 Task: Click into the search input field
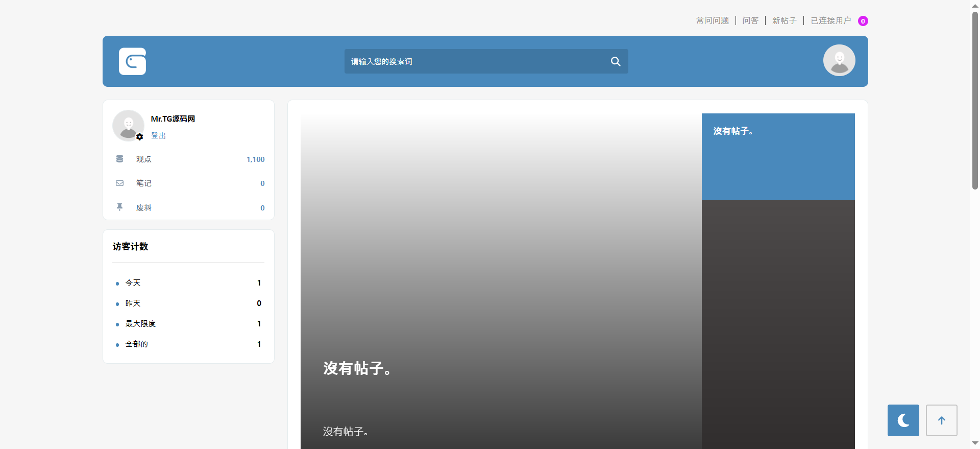pos(475,61)
